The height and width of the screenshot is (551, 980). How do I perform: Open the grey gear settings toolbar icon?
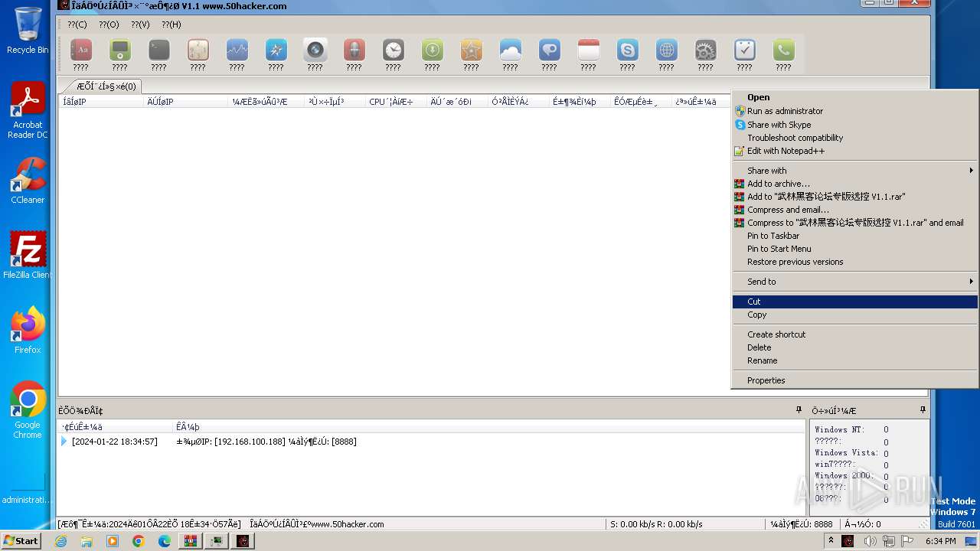[705, 51]
